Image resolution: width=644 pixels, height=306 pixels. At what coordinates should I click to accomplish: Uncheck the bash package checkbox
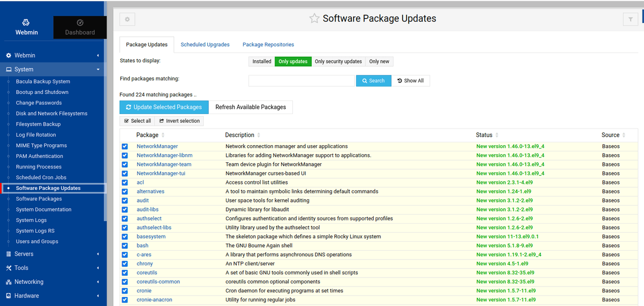125,246
